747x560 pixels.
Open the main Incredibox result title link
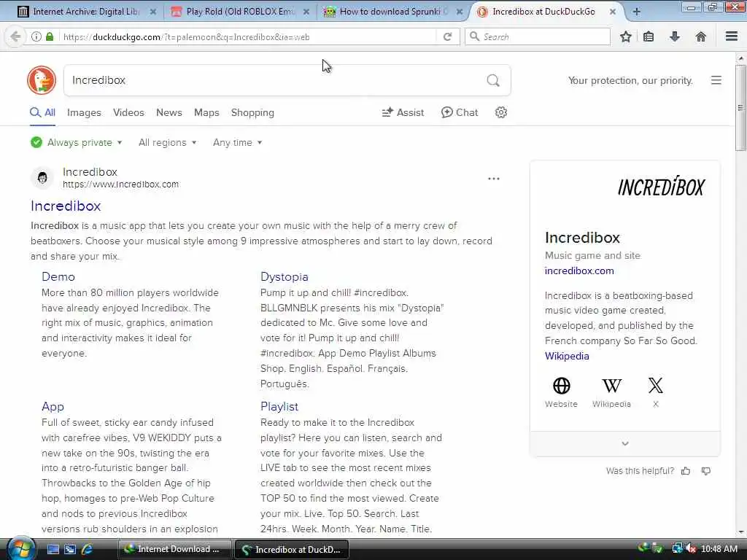(x=66, y=206)
